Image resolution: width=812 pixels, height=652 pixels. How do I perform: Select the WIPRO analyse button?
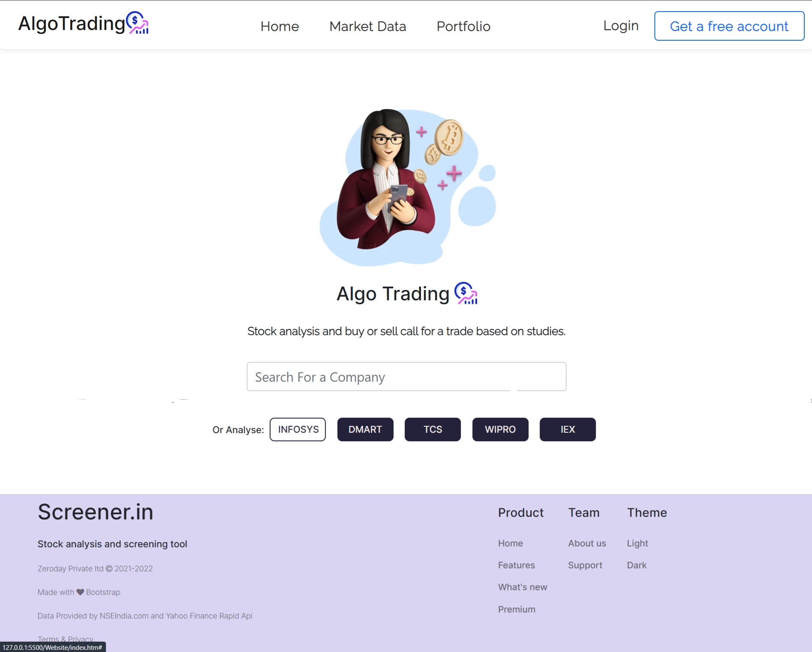500,429
